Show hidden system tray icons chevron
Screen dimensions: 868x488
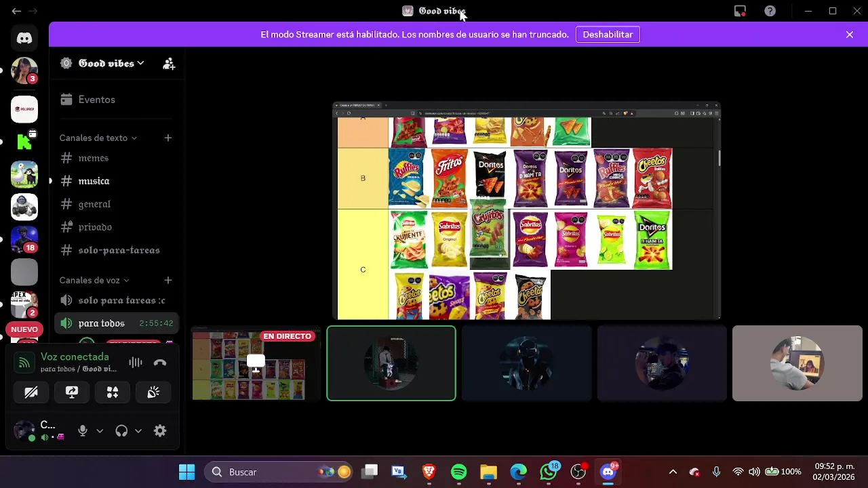pos(673,472)
